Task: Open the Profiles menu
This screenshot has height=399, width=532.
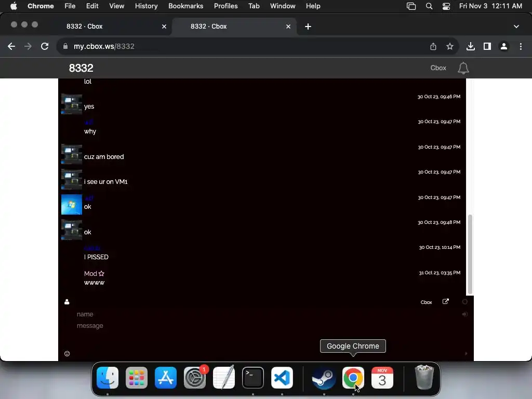Action: coord(225,6)
